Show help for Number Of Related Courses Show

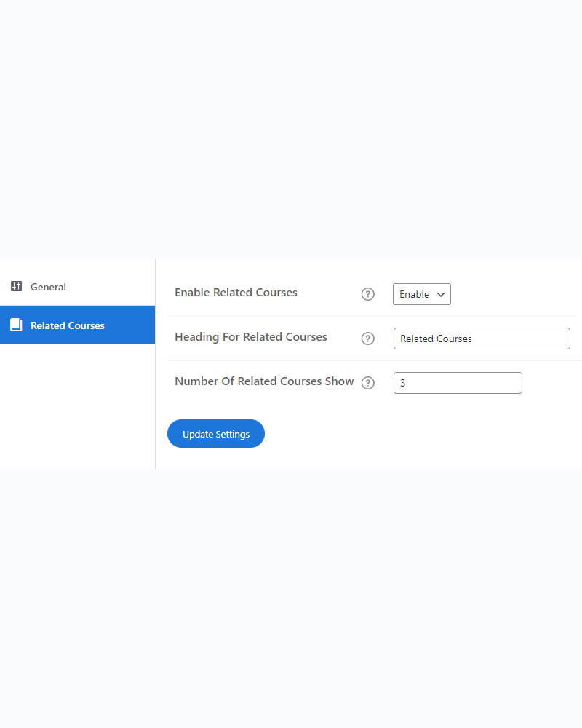click(x=368, y=383)
